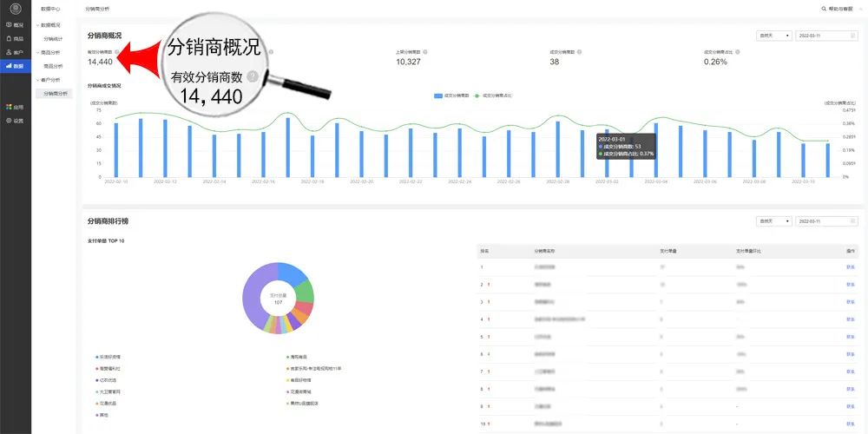Image resolution: width=868 pixels, height=434 pixels.
Task: Click the search magnifier icon in header
Action: pos(824,9)
